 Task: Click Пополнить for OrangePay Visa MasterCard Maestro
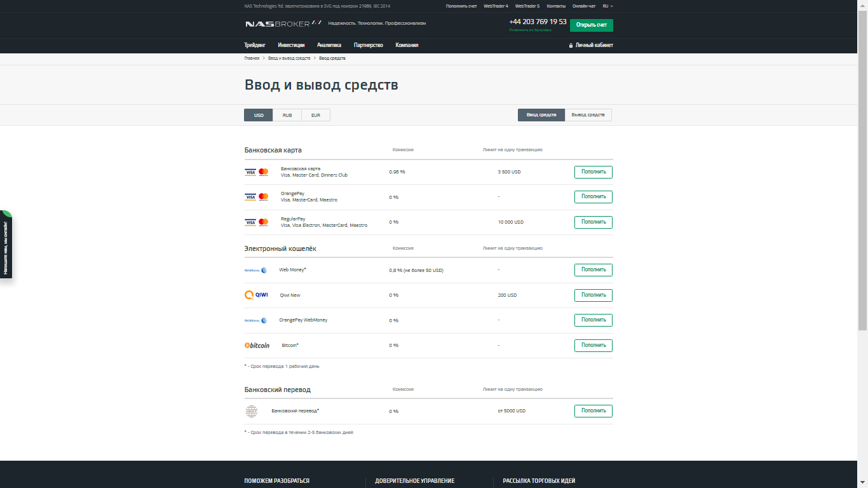click(593, 197)
